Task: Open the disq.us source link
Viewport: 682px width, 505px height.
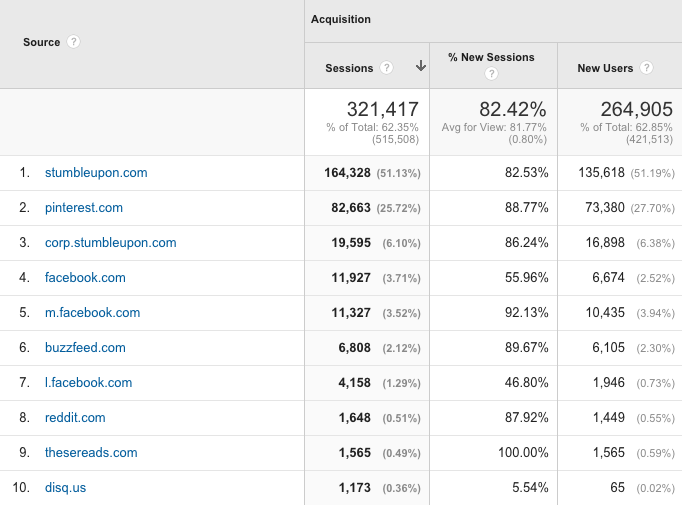Action: point(65,488)
